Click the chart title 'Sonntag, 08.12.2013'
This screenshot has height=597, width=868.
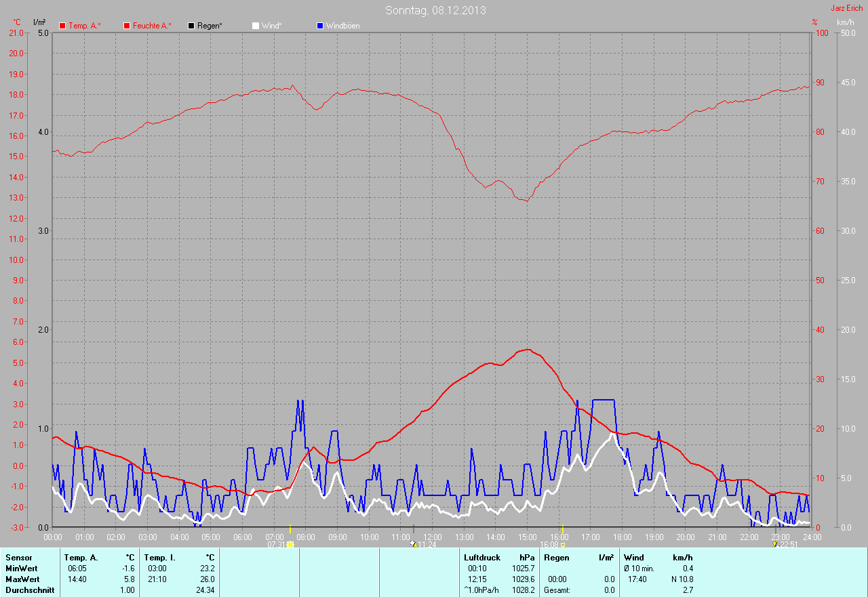pyautogui.click(x=435, y=10)
